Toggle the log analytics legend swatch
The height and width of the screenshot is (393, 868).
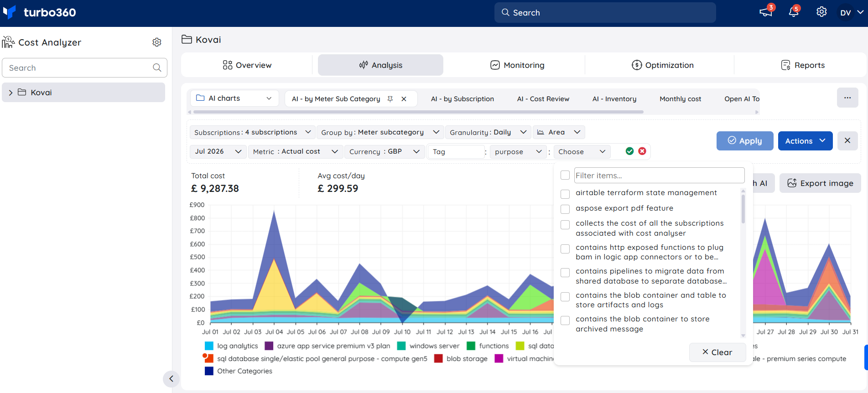[x=209, y=346]
